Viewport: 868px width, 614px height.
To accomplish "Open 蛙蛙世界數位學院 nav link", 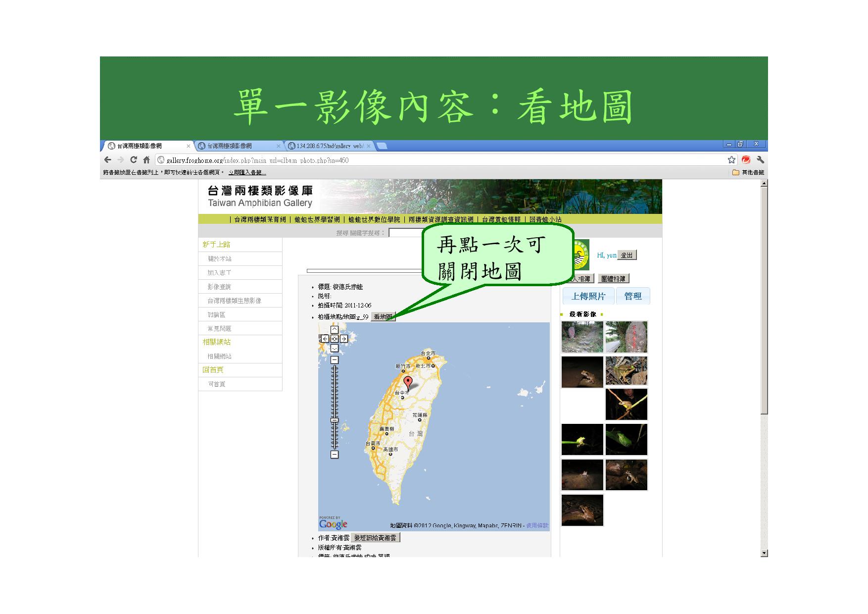I will [374, 219].
